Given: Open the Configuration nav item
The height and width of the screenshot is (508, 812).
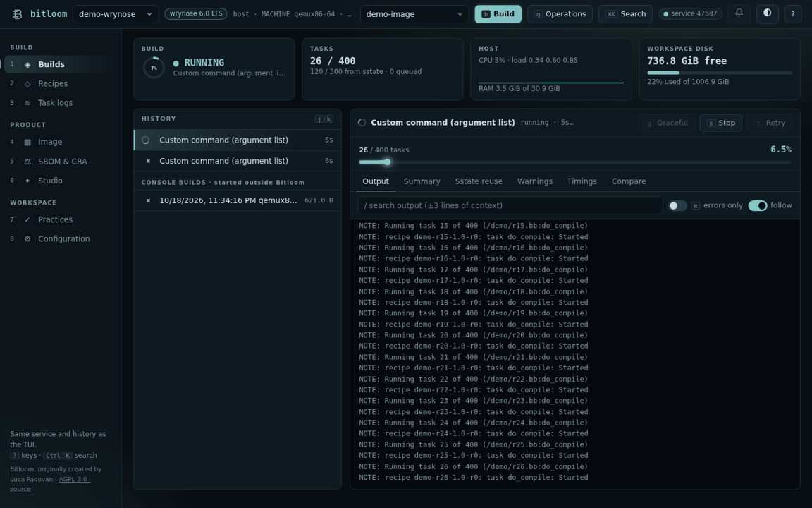Looking at the screenshot, I should coord(59,238).
